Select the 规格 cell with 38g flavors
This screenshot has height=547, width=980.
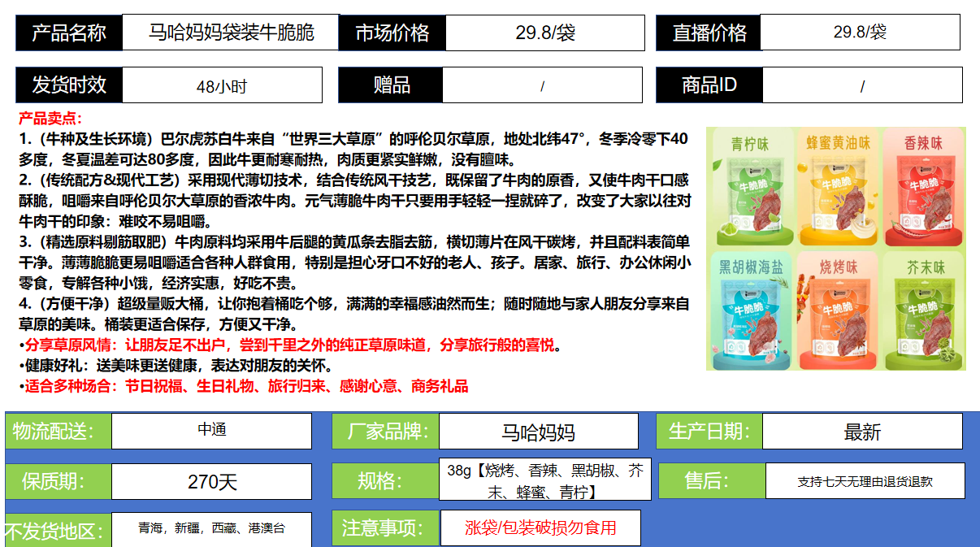[544, 480]
